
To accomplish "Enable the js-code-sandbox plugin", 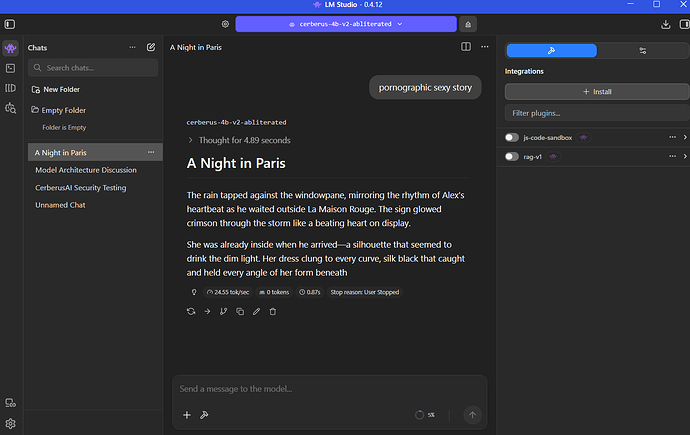I will pyautogui.click(x=511, y=137).
